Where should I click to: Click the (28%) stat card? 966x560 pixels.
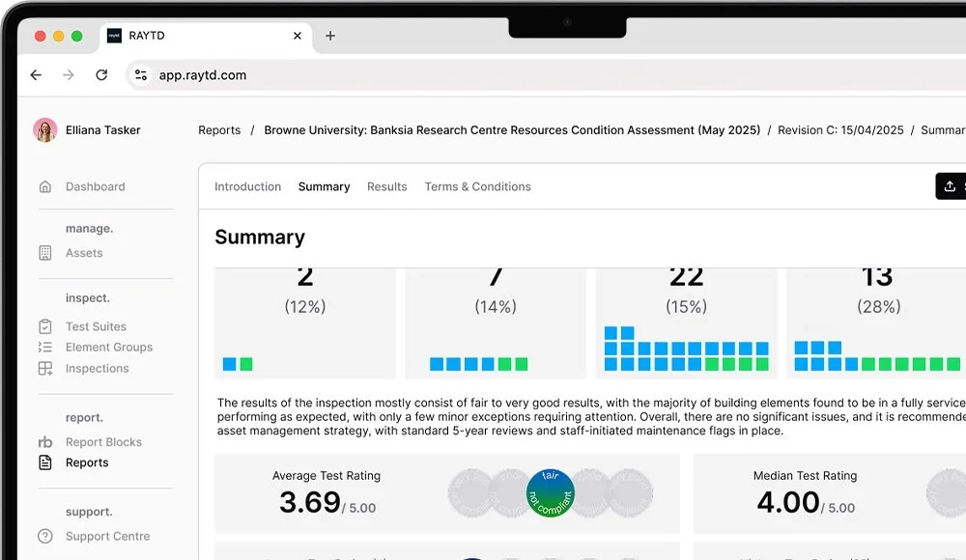point(877,323)
